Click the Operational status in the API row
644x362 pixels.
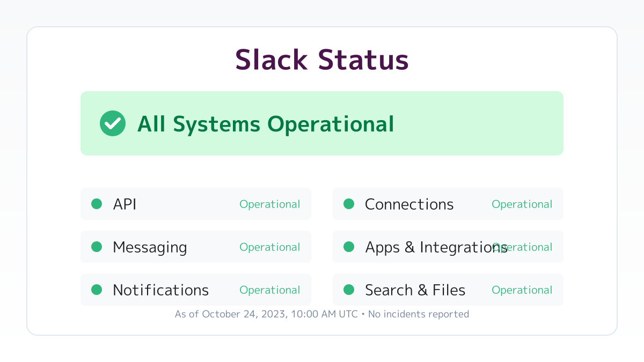click(x=269, y=204)
